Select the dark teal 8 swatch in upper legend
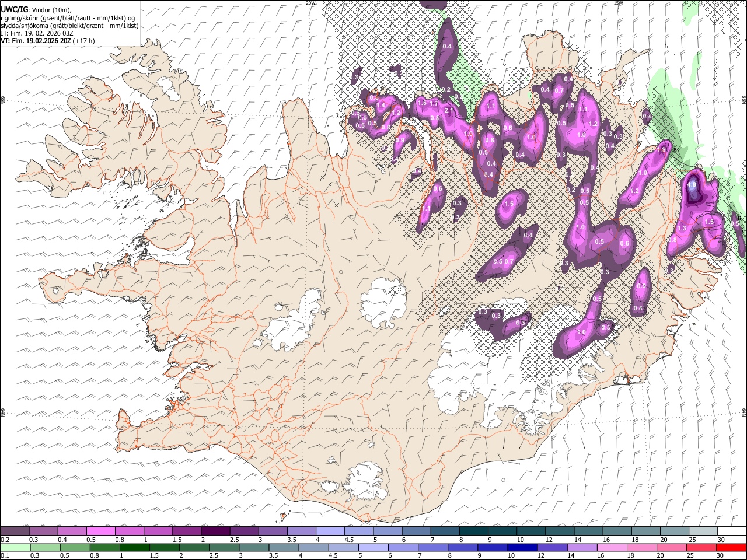 (473, 531)
